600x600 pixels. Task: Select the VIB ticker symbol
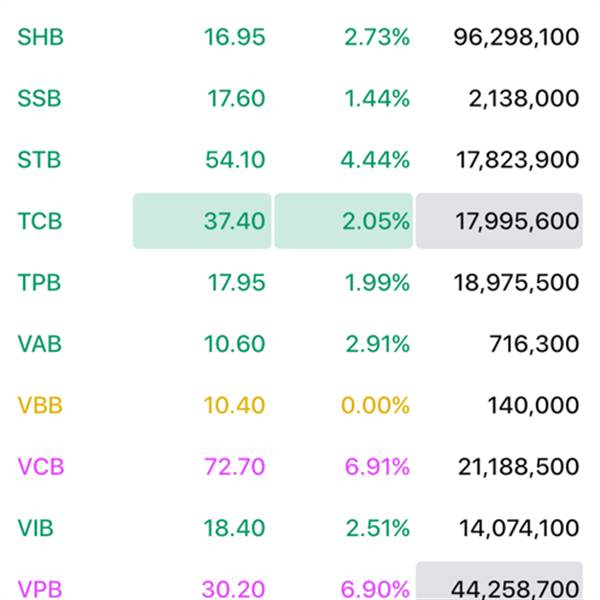pyautogui.click(x=36, y=528)
